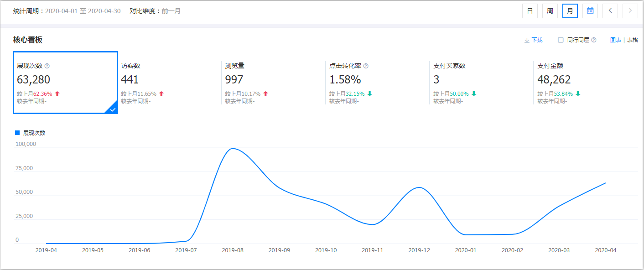This screenshot has height=270, width=644.
Task: Click the checkmark on the 展现次数 card
Action: pyautogui.click(x=112, y=109)
